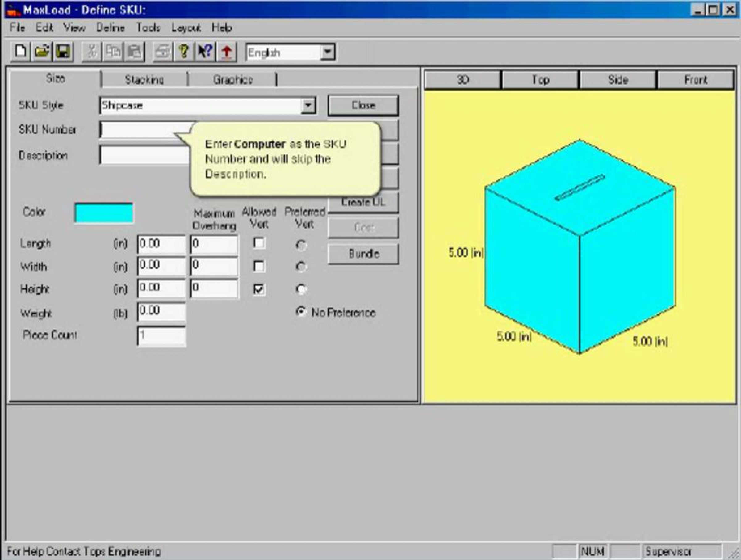Click the Copy toolbar icon
The width and height of the screenshot is (741, 560).
pyautogui.click(x=113, y=52)
